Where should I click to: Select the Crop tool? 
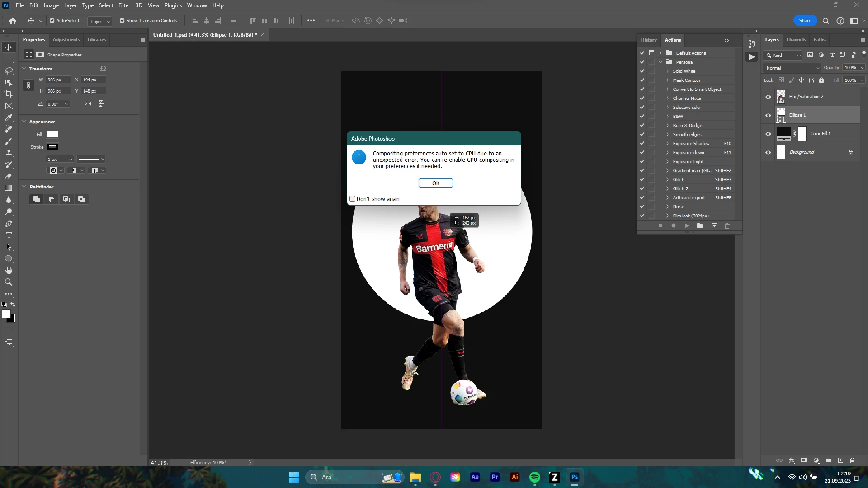pyautogui.click(x=9, y=94)
